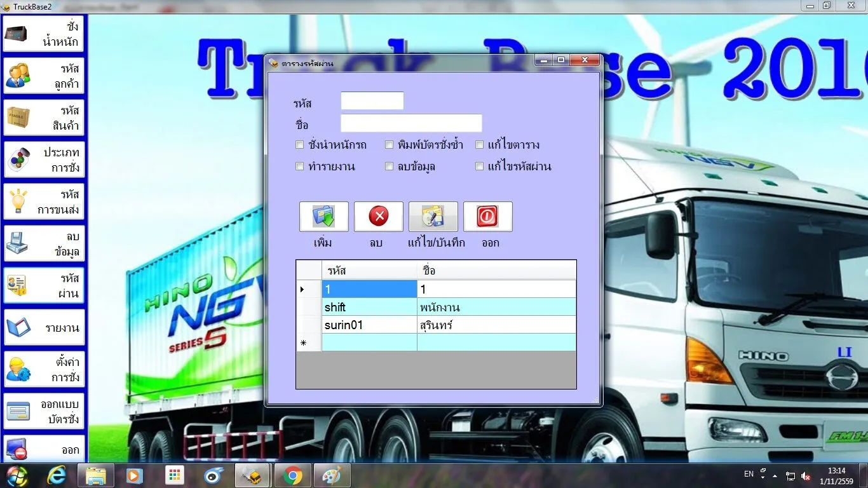
Task: Select the "สุรินทร์" name cell
Action: pos(496,325)
